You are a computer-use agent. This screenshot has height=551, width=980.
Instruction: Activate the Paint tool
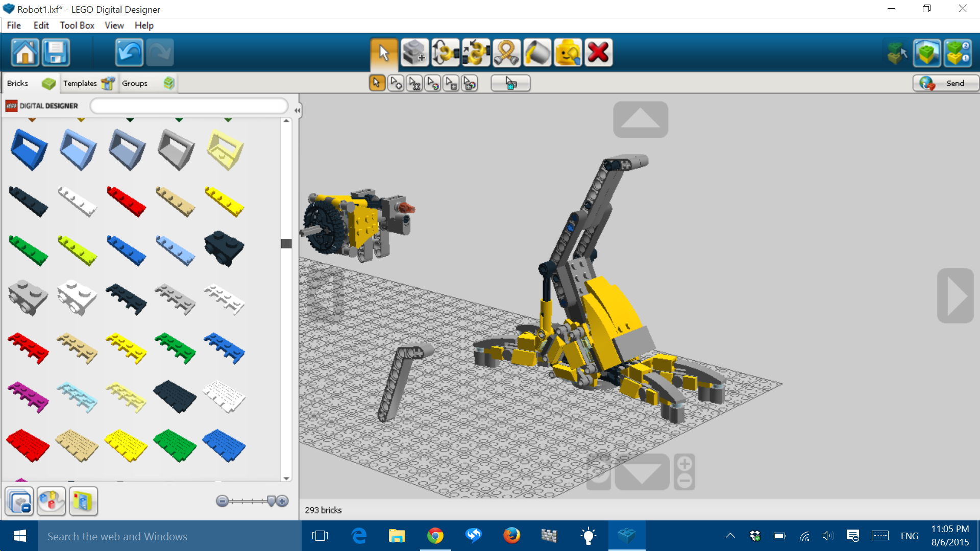[x=537, y=52]
